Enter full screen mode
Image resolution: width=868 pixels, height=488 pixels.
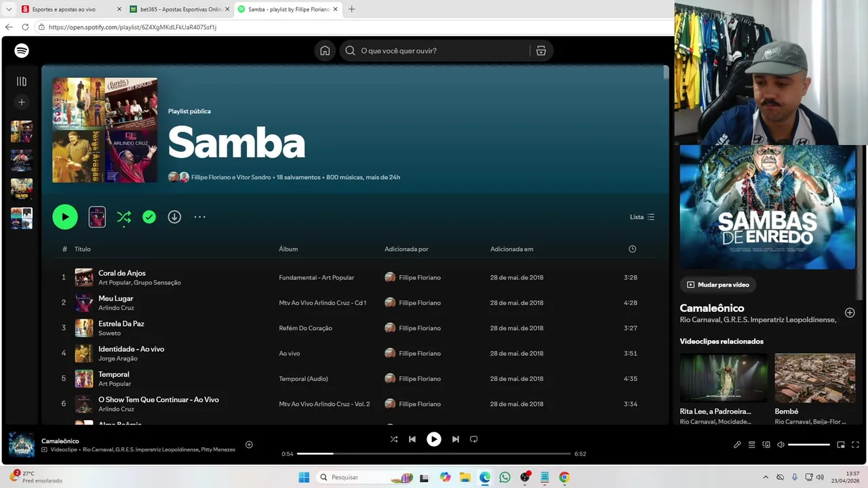(x=855, y=445)
